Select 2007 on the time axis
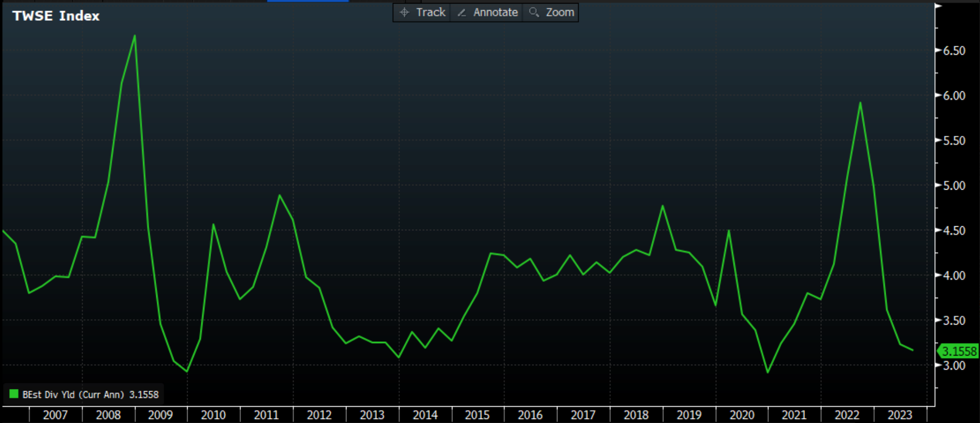This screenshot has width=980, height=423. [x=55, y=415]
